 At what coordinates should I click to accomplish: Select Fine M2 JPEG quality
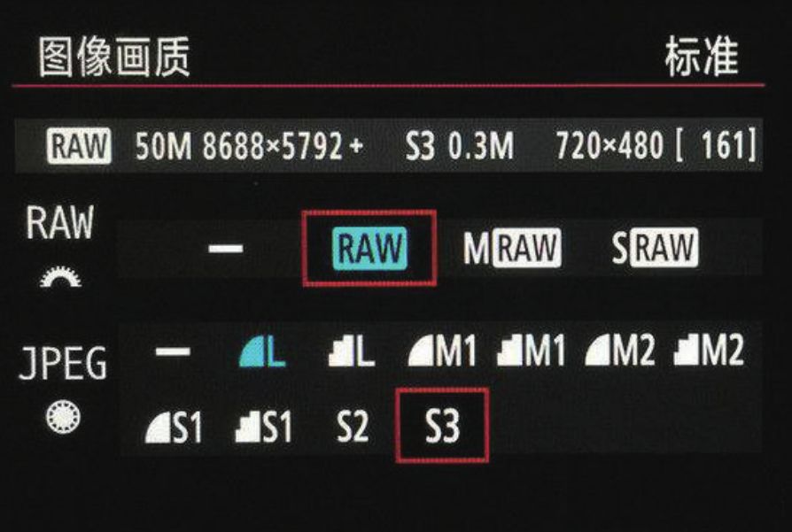point(620,350)
